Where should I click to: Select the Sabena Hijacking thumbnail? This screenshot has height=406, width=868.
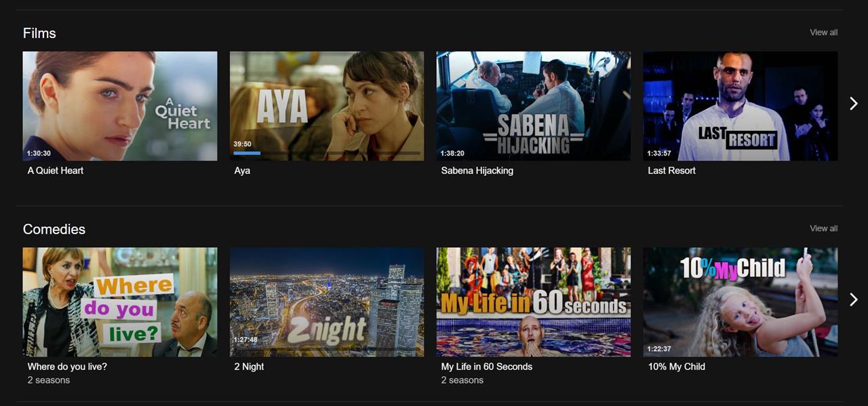(x=534, y=106)
